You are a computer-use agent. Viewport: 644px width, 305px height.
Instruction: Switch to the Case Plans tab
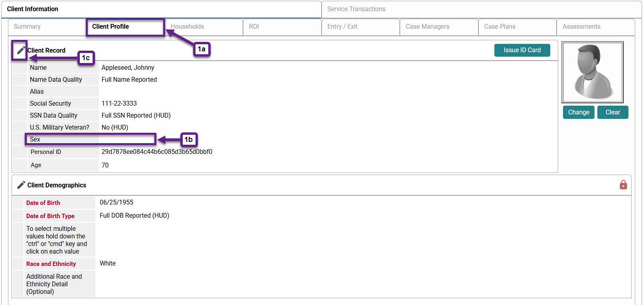tap(500, 27)
